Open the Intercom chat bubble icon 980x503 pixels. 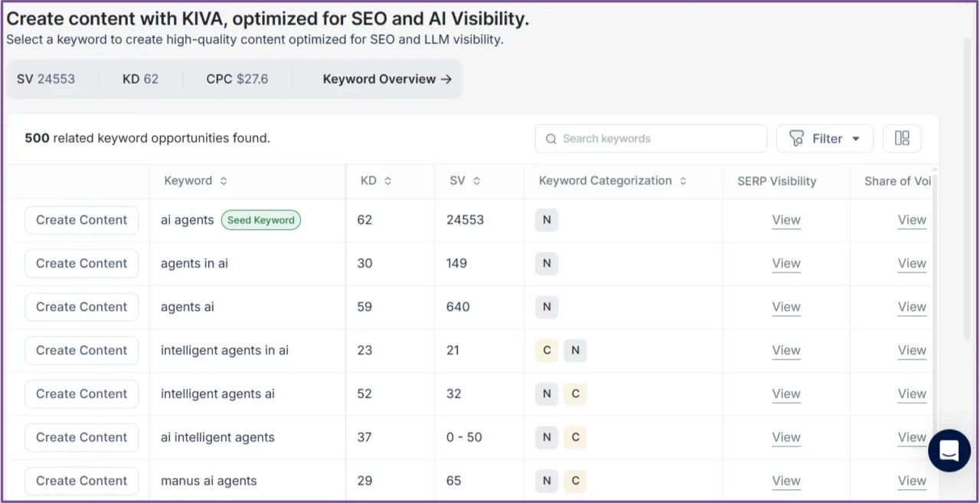[x=949, y=451]
